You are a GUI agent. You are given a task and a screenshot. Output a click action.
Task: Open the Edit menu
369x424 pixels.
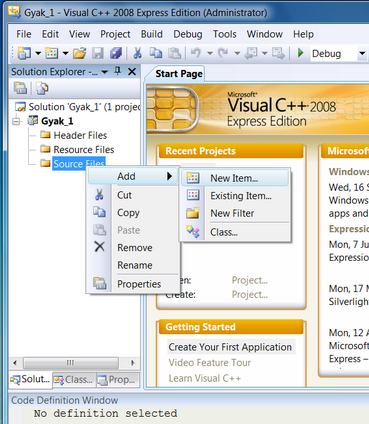pyautogui.click(x=50, y=34)
